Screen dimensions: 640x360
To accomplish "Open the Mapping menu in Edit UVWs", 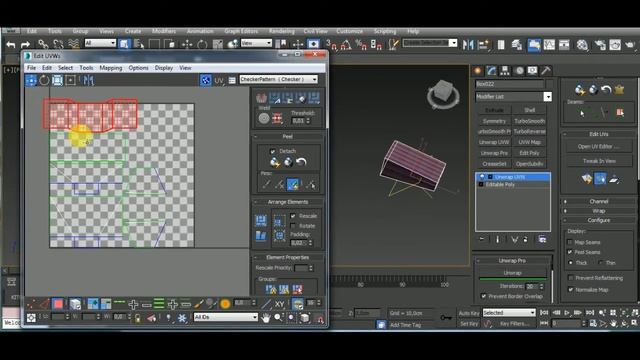I will [x=111, y=68].
